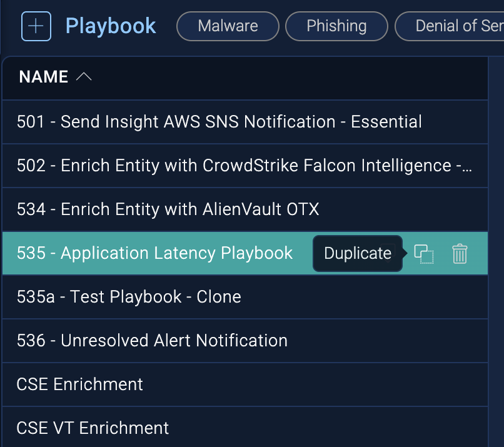This screenshot has height=447, width=504.
Task: Select 536 - Unresolved Alert Notification
Action: 152,341
